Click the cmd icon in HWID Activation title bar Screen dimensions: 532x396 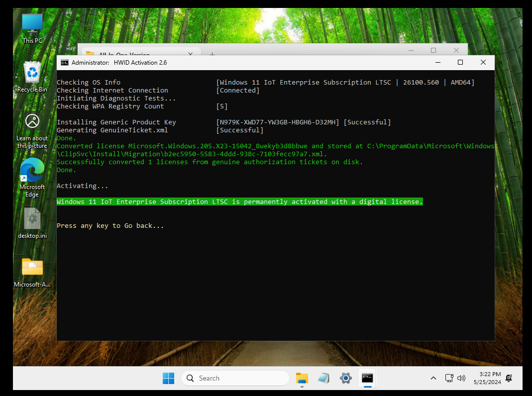[x=65, y=63]
